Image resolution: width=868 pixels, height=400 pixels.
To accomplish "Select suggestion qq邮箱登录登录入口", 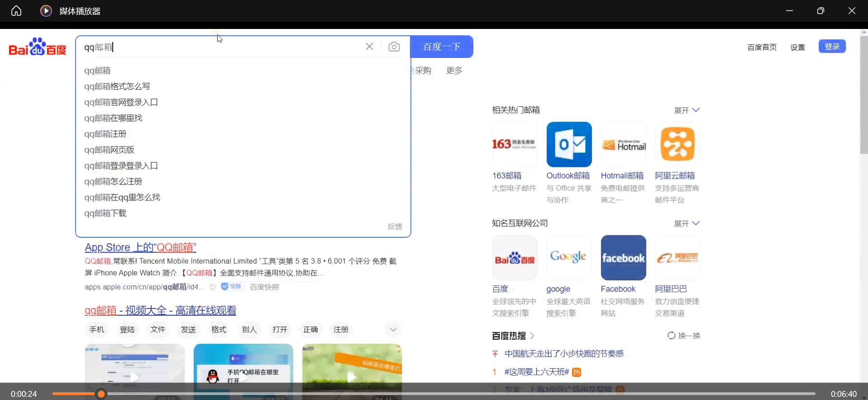I will (121, 166).
